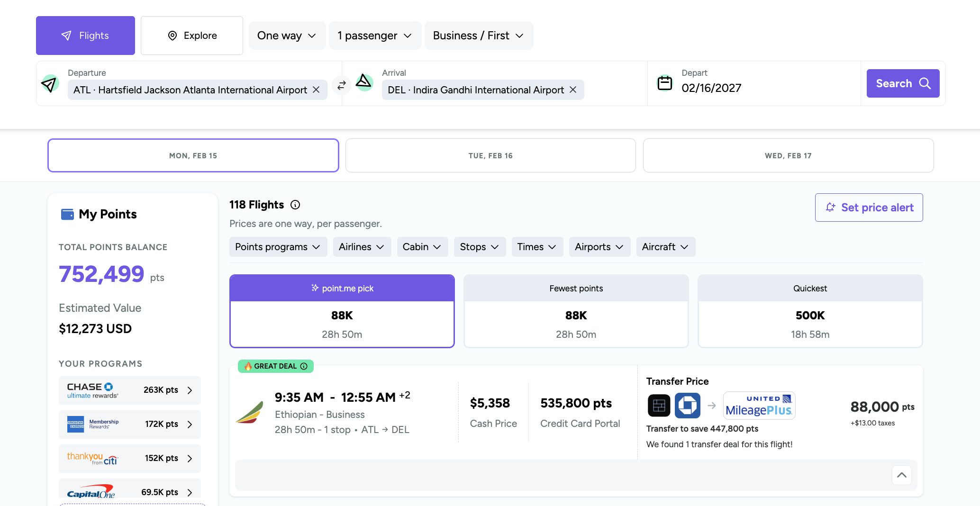
Task: Expand the Cabin filter
Action: [x=422, y=247]
